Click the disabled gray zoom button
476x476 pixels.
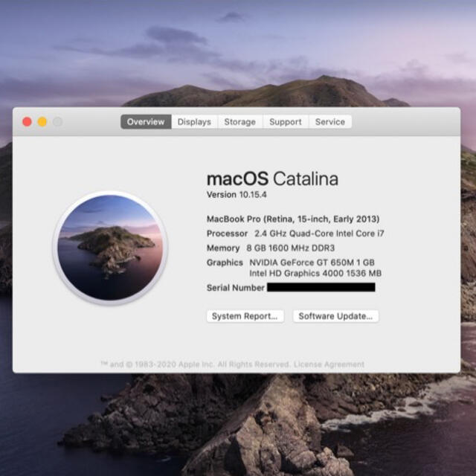(57, 122)
